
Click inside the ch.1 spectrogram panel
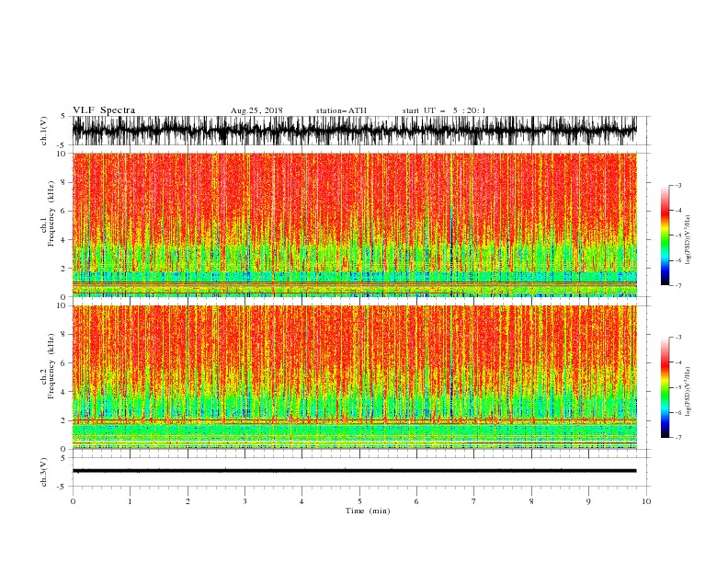coord(354,224)
